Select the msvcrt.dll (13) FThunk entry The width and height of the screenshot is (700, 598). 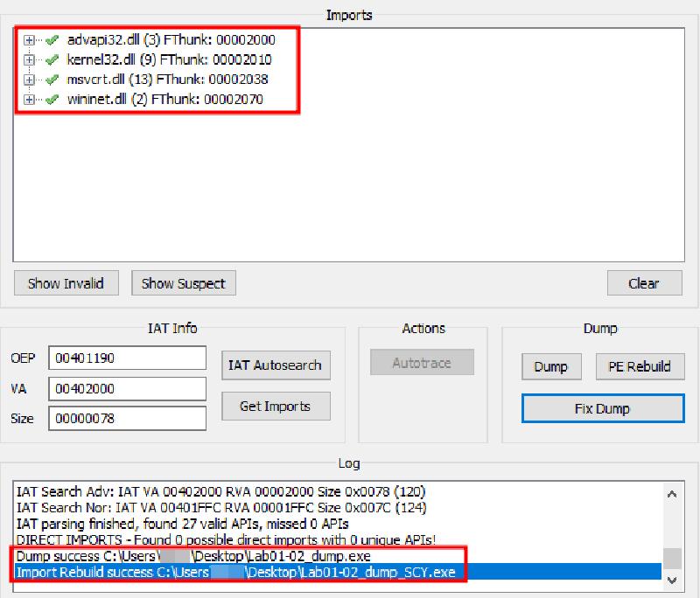[x=167, y=80]
